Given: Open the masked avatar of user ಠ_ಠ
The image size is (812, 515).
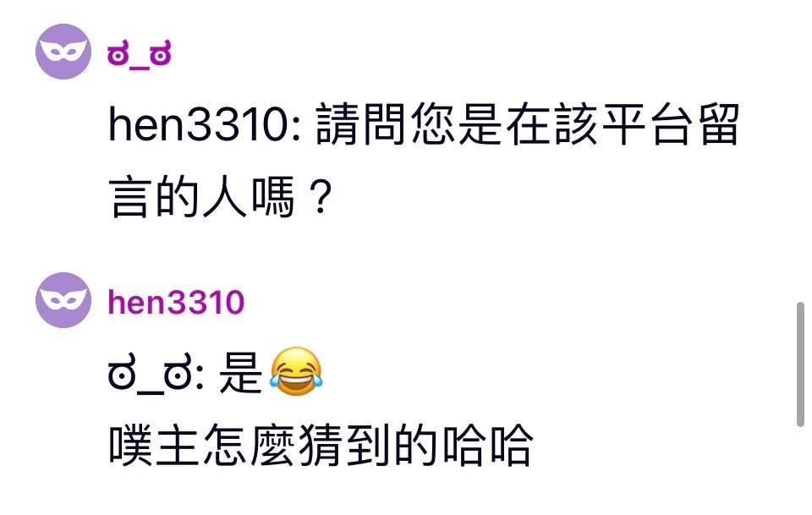Looking at the screenshot, I should pyautogui.click(x=63, y=52).
